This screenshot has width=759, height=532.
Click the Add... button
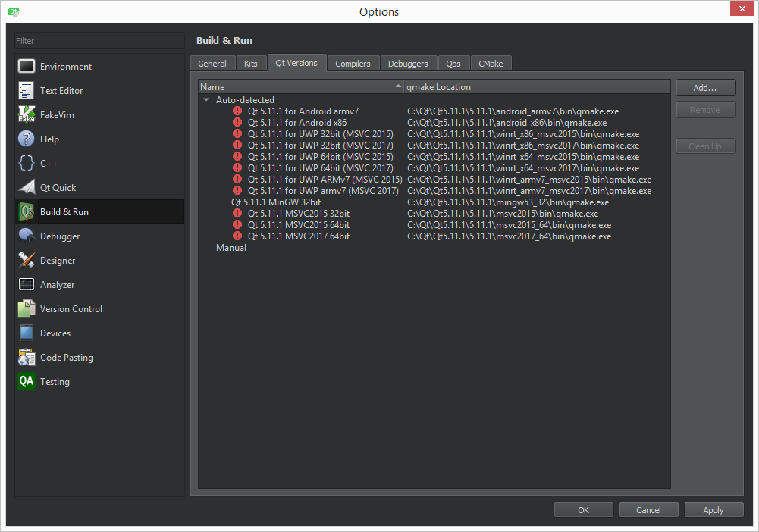click(705, 88)
